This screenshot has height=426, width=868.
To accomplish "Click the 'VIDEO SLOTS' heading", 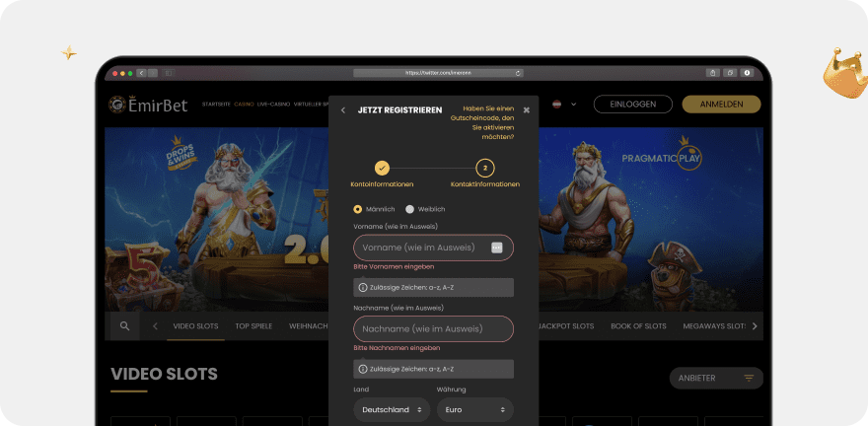I will [164, 375].
